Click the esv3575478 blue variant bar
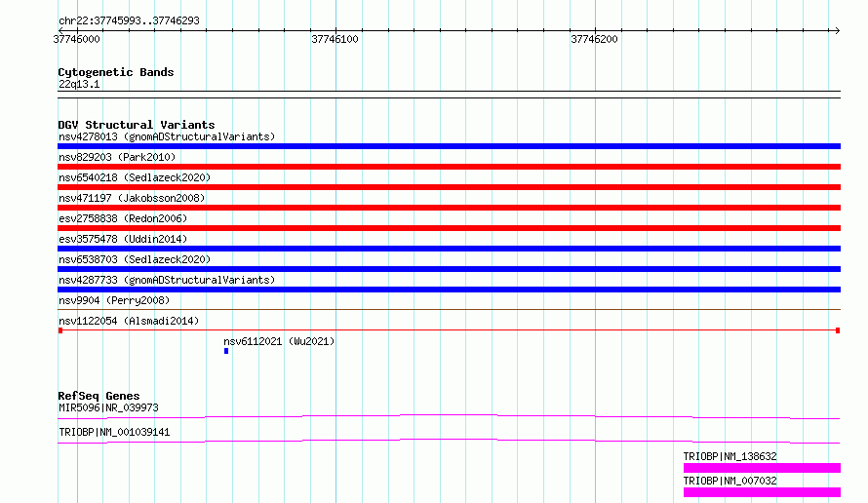868x503 pixels. [449, 249]
